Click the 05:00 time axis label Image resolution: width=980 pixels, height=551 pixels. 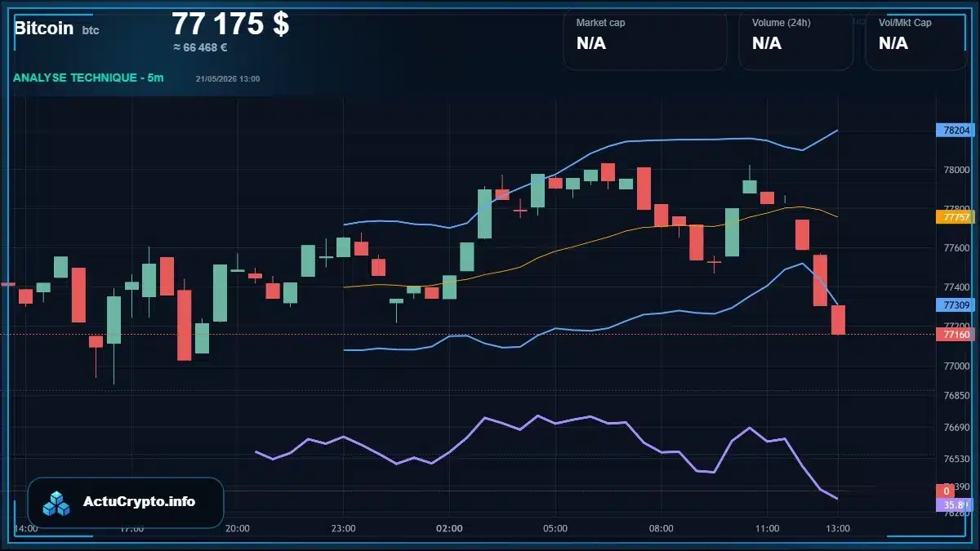(555, 529)
